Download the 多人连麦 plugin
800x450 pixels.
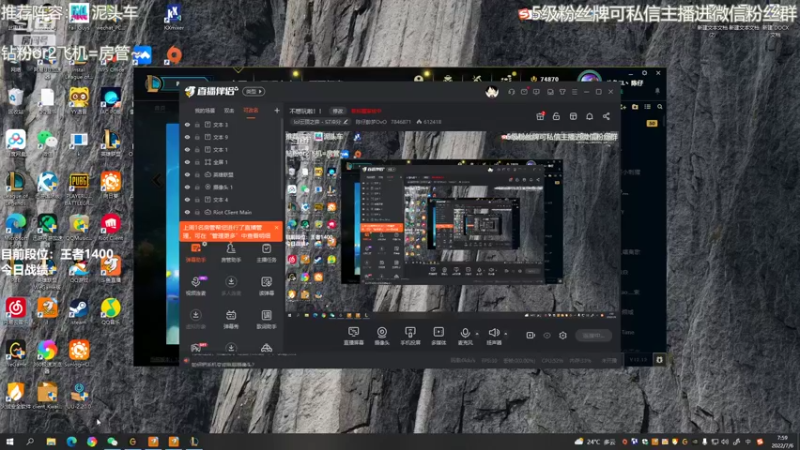click(231, 286)
